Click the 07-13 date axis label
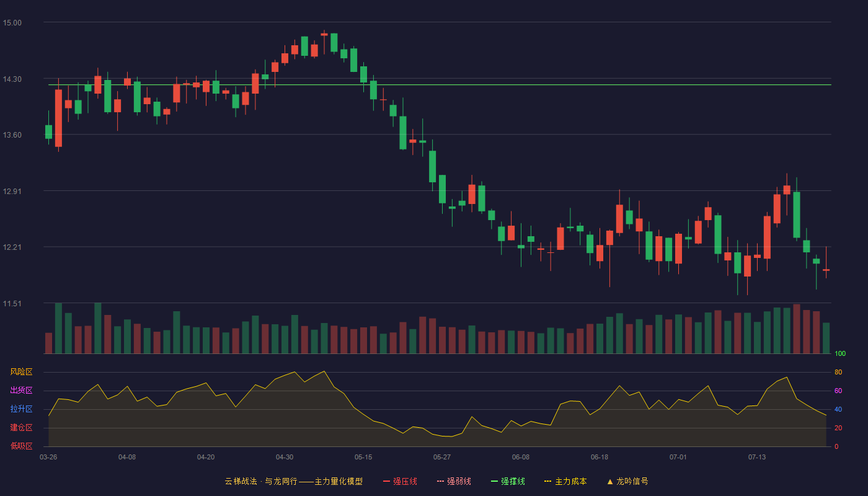Viewport: 868px width, 496px height. [757, 457]
